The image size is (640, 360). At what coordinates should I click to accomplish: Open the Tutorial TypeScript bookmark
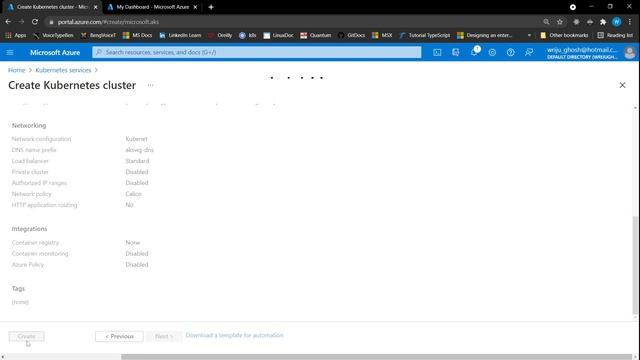coord(424,36)
